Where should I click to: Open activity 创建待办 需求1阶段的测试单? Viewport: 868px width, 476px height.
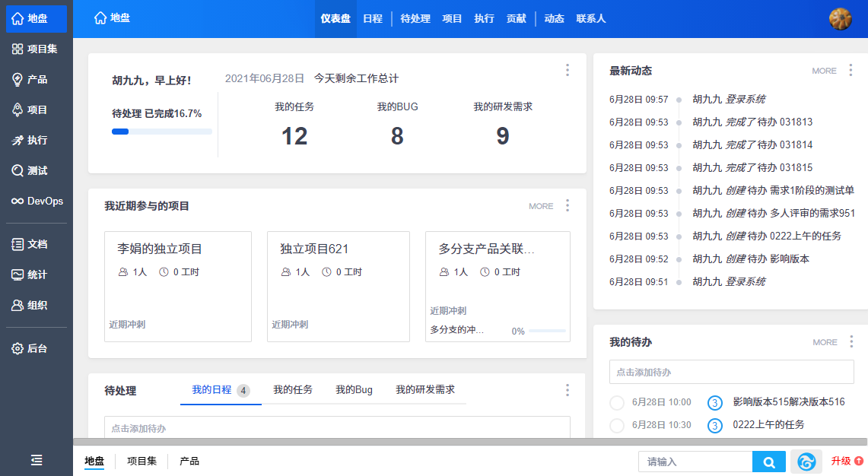(774, 191)
